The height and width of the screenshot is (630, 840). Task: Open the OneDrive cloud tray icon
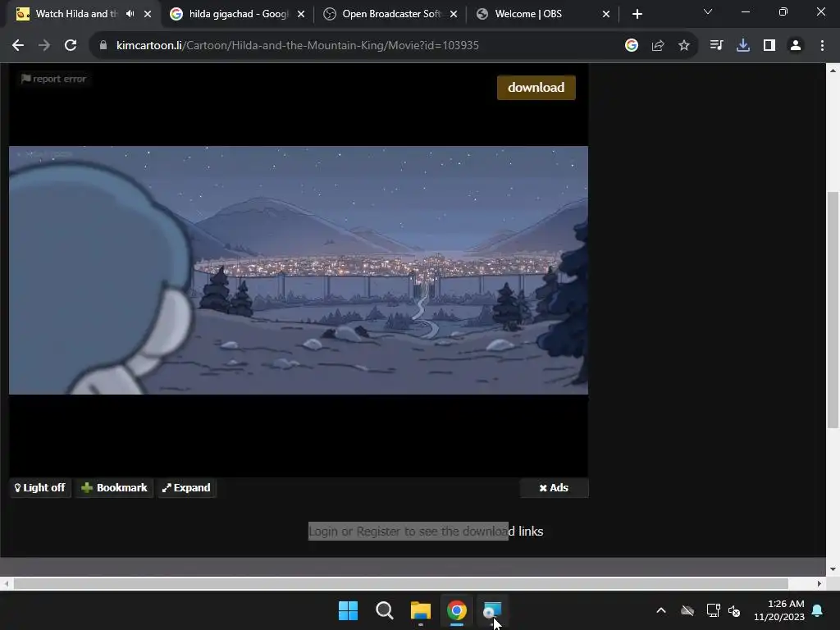687,610
